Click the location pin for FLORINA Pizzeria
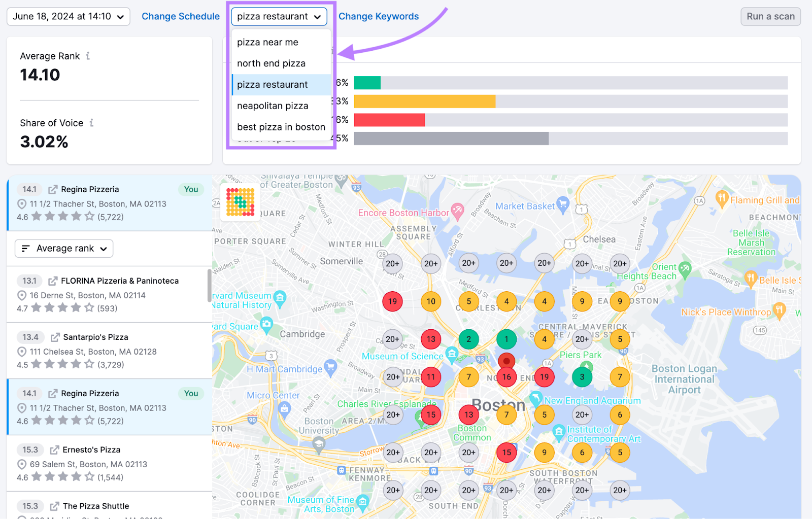Viewport: 812px width, 519px height. coord(21,295)
